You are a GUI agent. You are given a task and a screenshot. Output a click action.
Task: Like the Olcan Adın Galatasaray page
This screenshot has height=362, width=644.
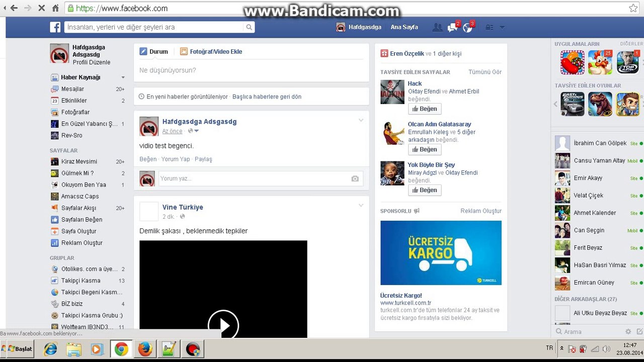pos(425,149)
